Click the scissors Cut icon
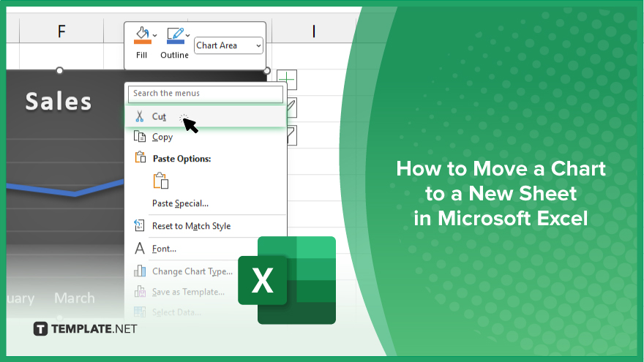Image resolution: width=644 pixels, height=362 pixels. click(x=140, y=116)
